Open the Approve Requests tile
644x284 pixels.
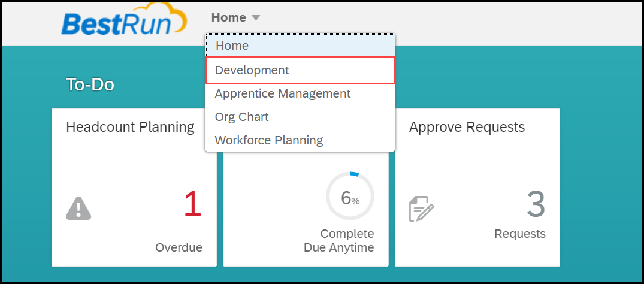click(477, 188)
